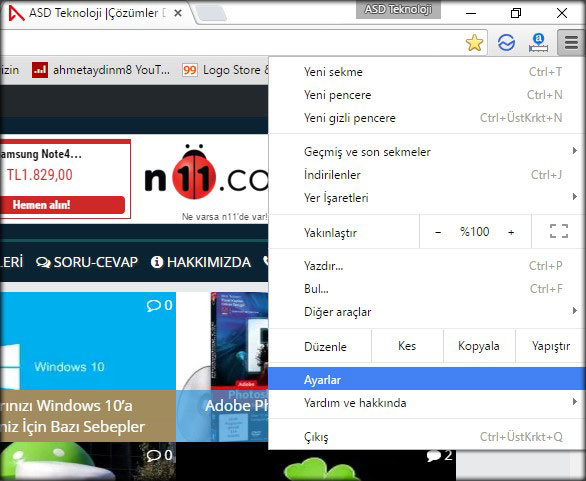Open Ayarlar settings entry
The width and height of the screenshot is (586, 481).
point(427,380)
